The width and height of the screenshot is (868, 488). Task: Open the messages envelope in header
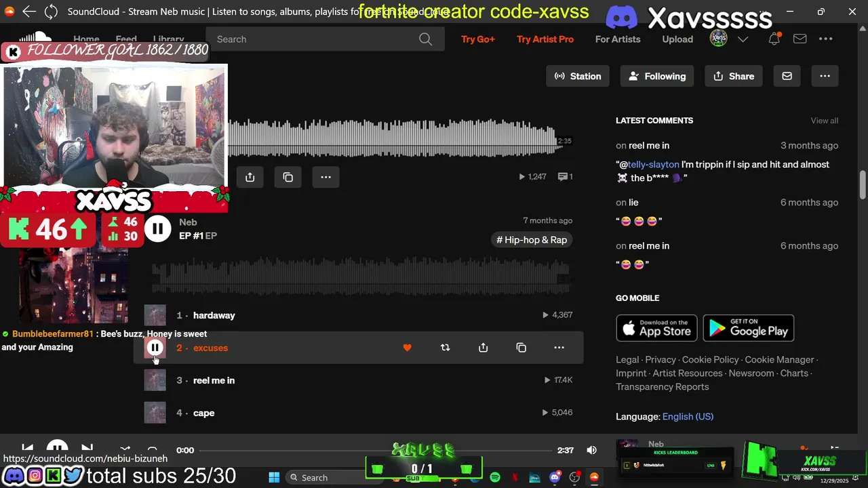(800, 39)
